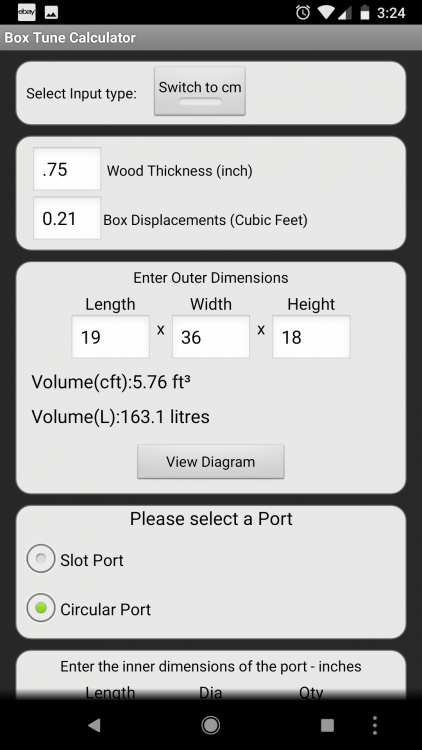Screen dimensions: 422x750
Task: Edit the Box Displacements field
Action: [67, 218]
